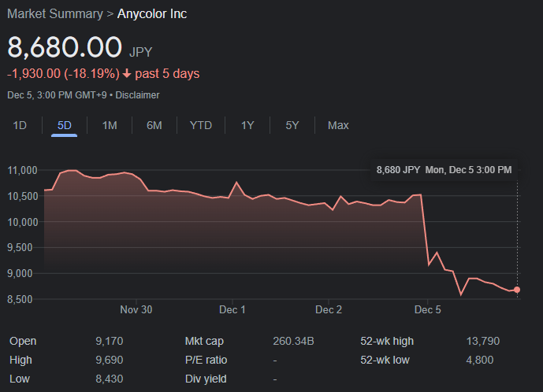Click the Dec 5, 3:00 PM GMT+9 timestamp

point(58,95)
